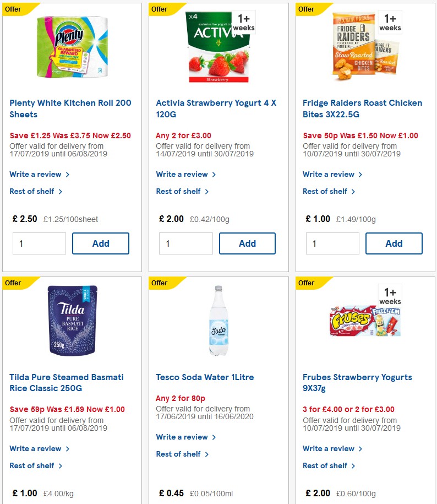
Task: Add Fridge Raiders Chicken Bites to basket
Action: click(x=394, y=243)
